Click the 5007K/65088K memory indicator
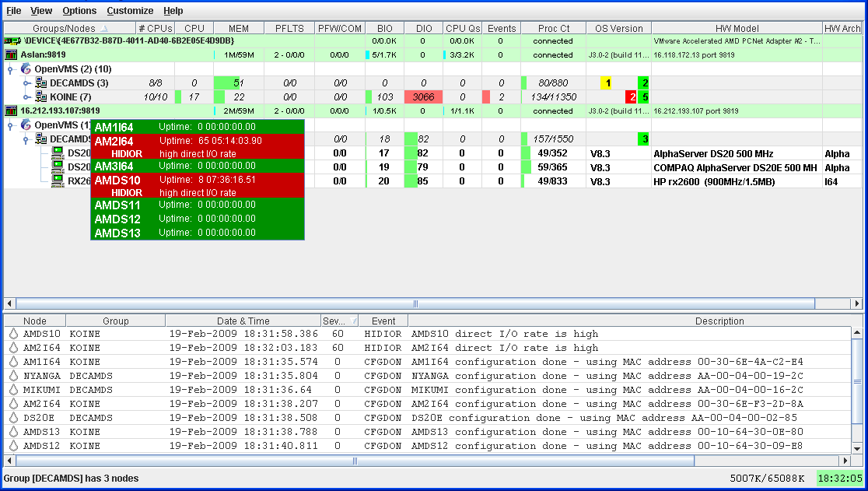This screenshot has width=868, height=491. point(767,479)
